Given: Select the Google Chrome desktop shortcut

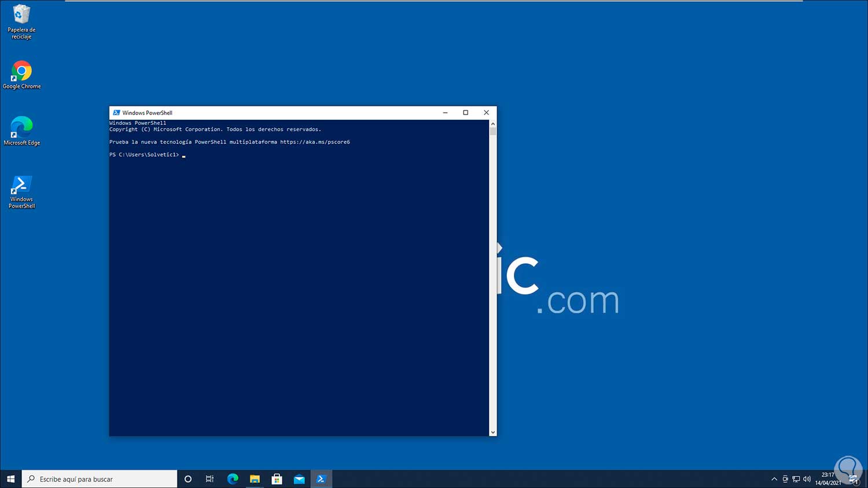Looking at the screenshot, I should [21, 75].
